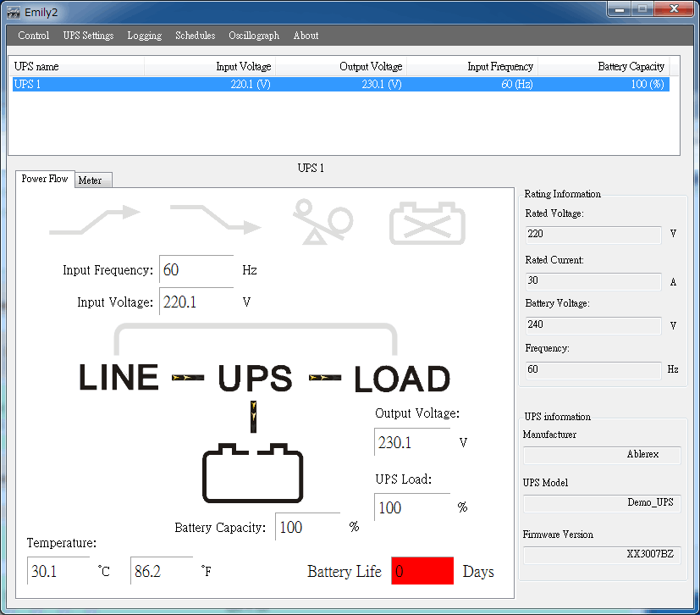Click the red Battery Life field

pyautogui.click(x=422, y=571)
